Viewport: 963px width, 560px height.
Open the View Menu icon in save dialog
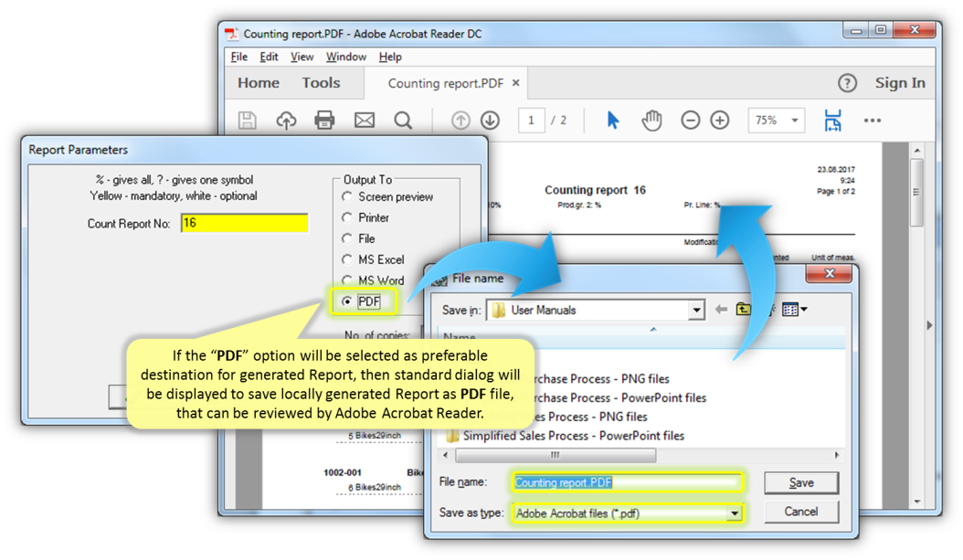[794, 310]
